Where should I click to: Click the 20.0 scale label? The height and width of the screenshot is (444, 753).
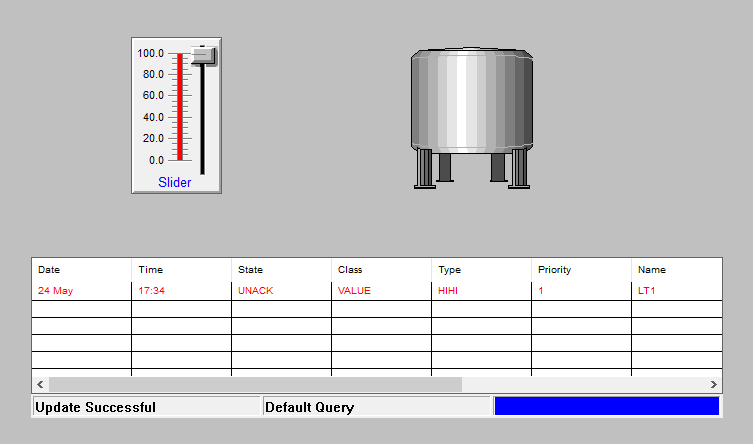pyautogui.click(x=153, y=138)
